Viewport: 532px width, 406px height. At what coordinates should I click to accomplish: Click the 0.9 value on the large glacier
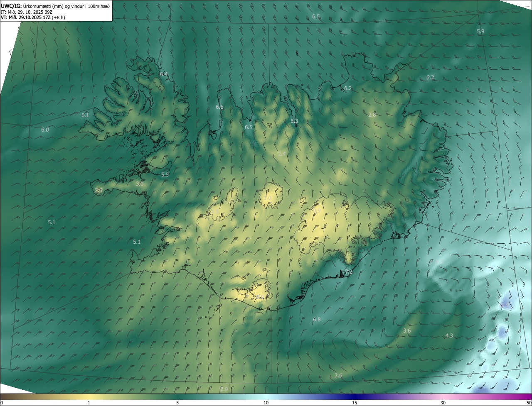click(x=317, y=211)
